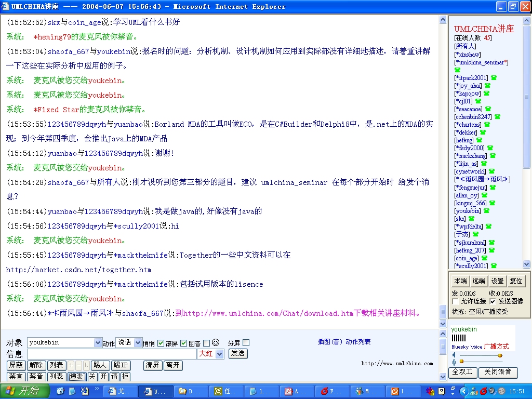Click the 踢人 kick user button
Viewport: 532px width, 399px height.
point(100,365)
